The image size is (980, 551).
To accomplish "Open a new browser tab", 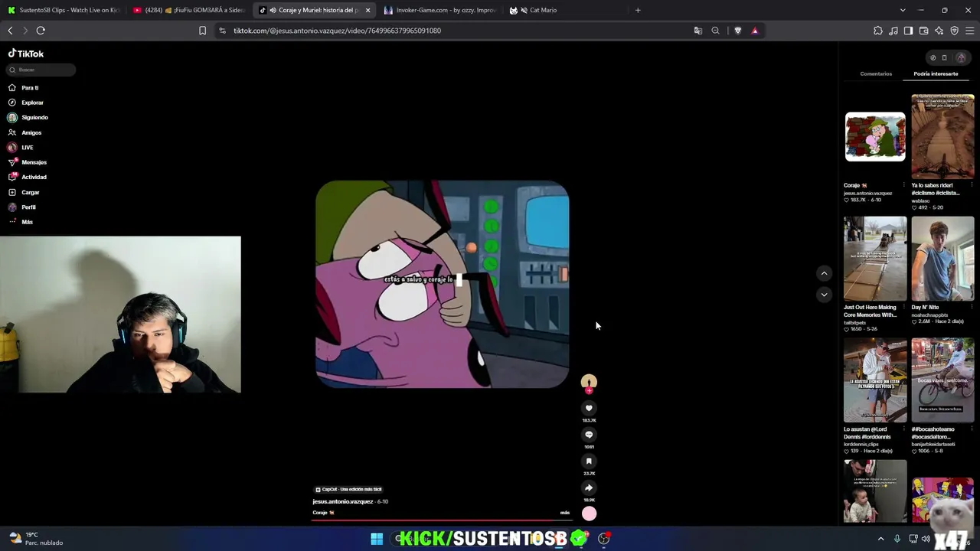I will [x=638, y=10].
